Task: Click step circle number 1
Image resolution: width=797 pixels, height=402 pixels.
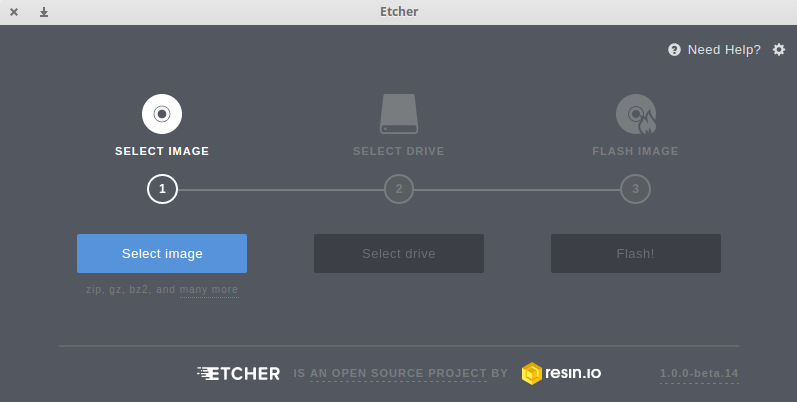Action: 162,189
